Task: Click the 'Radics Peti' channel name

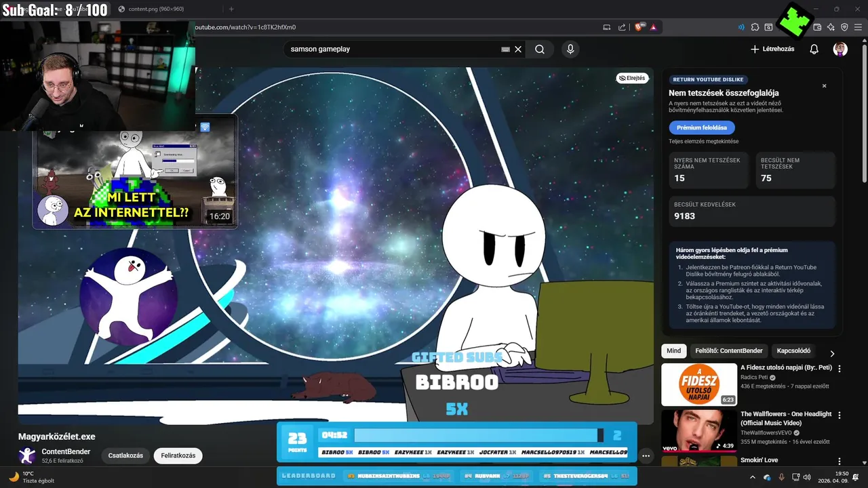Action: 755,378
